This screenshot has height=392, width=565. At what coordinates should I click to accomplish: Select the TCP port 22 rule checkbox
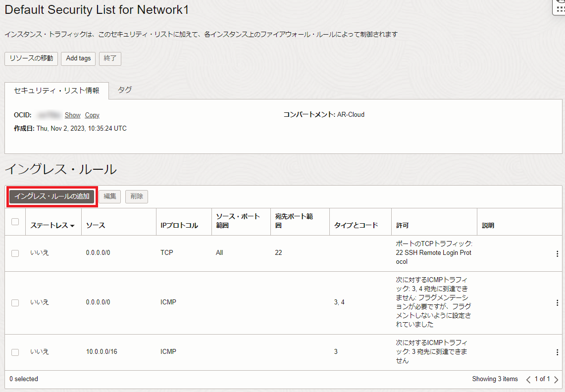(x=15, y=253)
